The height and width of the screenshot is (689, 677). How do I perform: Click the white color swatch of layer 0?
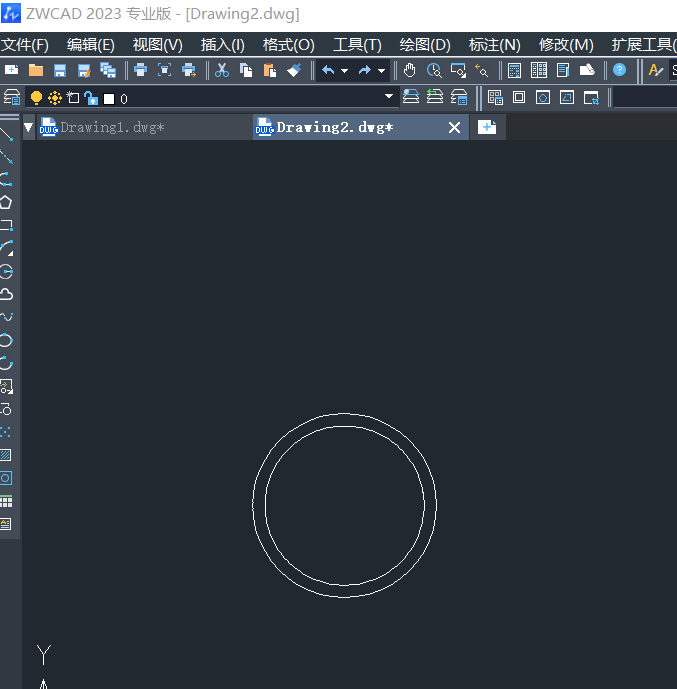click(x=109, y=99)
